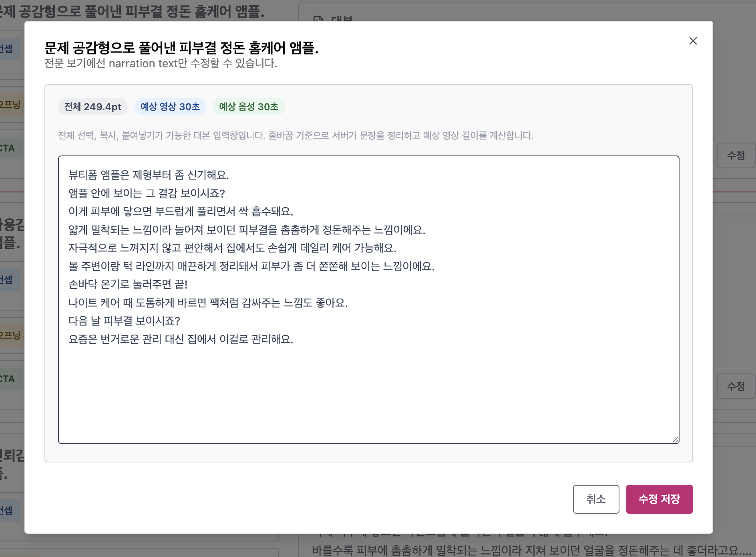The image size is (756, 557).
Task: Click the topmost 컨셉 tag on left edge
Action: [8, 49]
